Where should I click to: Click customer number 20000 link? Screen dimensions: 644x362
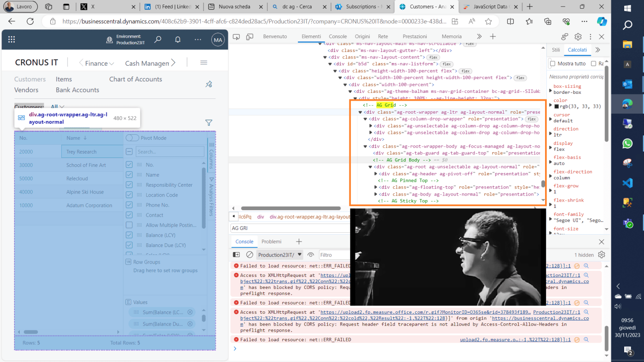(x=26, y=152)
